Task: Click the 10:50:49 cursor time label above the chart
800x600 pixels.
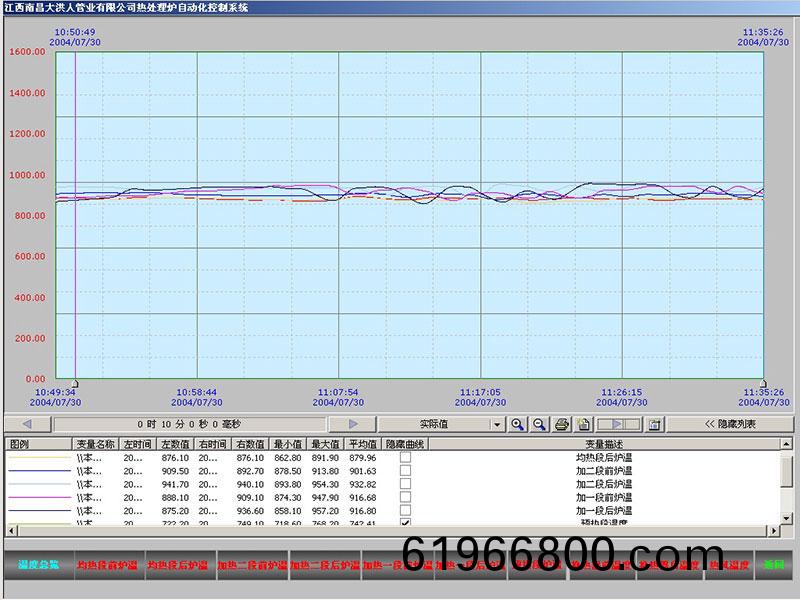Action: (x=75, y=32)
